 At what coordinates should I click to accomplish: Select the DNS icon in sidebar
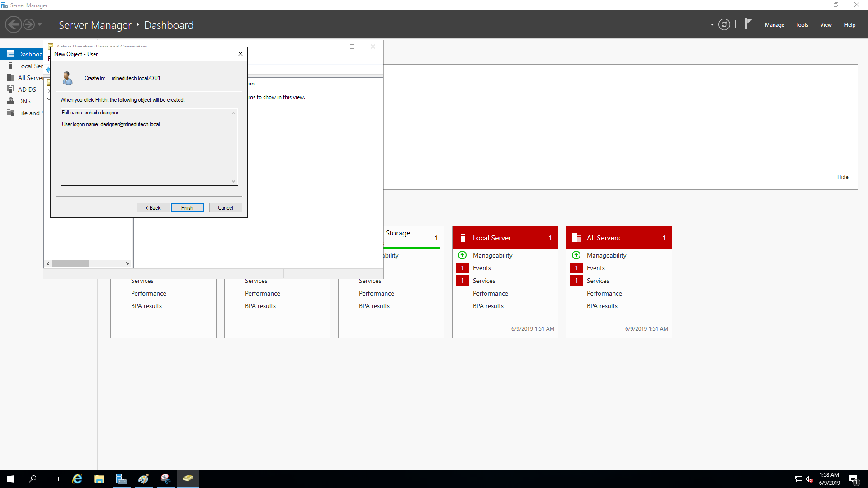tap(11, 101)
